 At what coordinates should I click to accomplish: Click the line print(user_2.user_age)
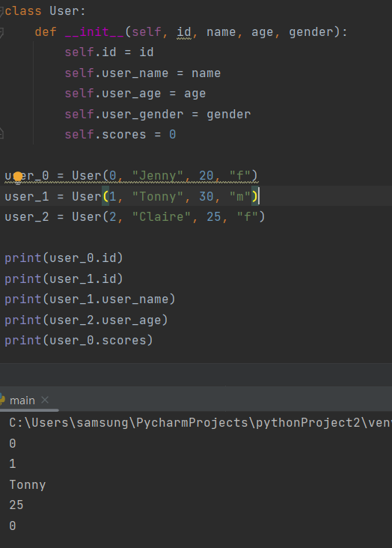pyautogui.click(x=86, y=320)
